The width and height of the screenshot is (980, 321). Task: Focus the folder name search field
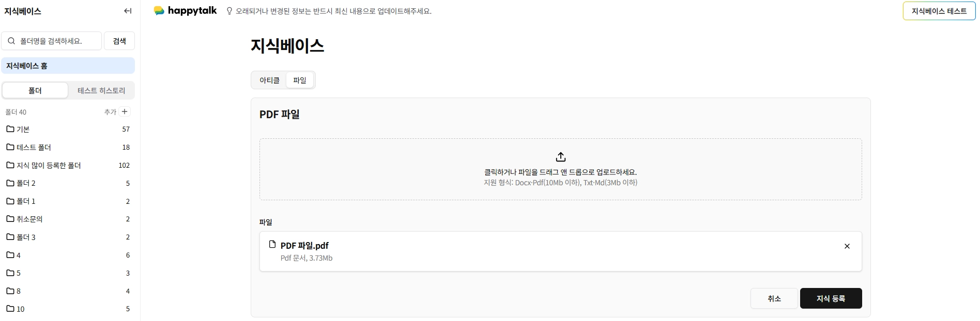[x=52, y=41]
